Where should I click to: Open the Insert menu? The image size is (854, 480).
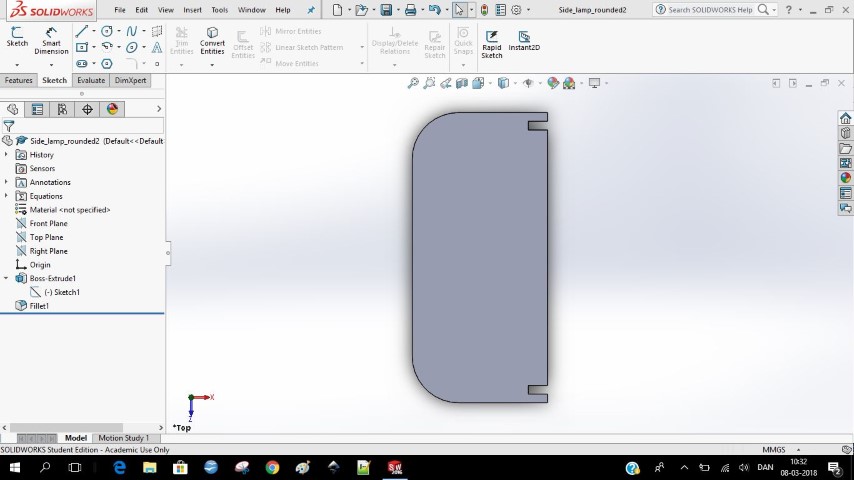pyautogui.click(x=192, y=10)
